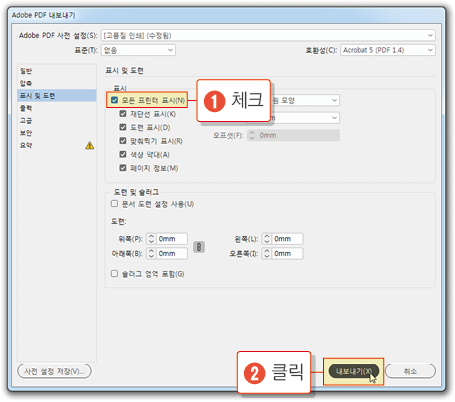The width and height of the screenshot is (455, 402).
Task: Toggle 맞춰찍기 표시(R) checkbox
Action: 123,141
